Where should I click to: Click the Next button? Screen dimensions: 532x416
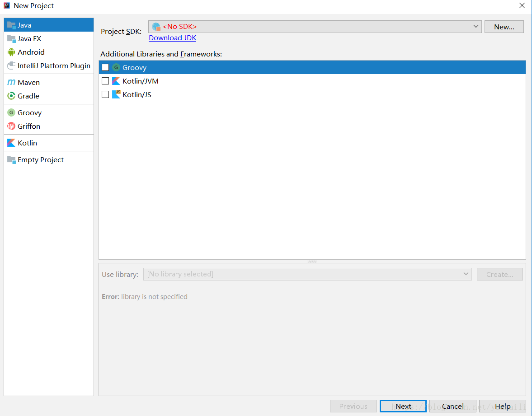[403, 406]
